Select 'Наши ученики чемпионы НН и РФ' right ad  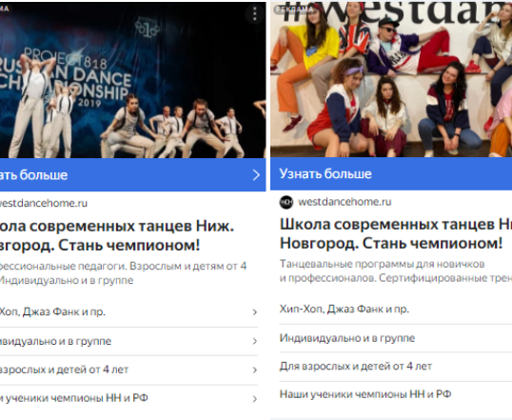tap(365, 394)
